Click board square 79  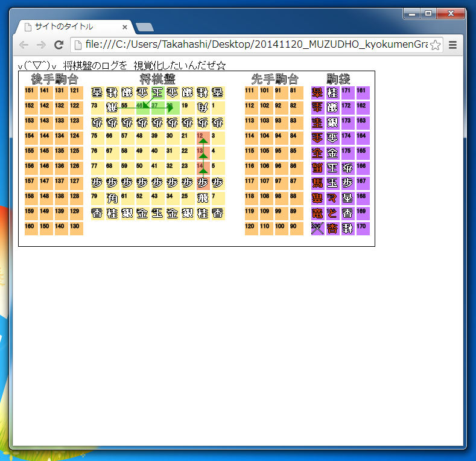coord(97,199)
